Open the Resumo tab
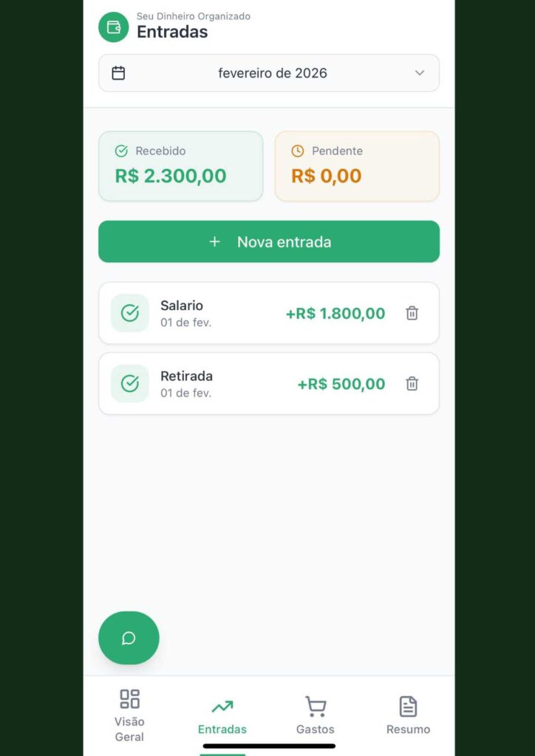This screenshot has height=756, width=535. pos(408,715)
